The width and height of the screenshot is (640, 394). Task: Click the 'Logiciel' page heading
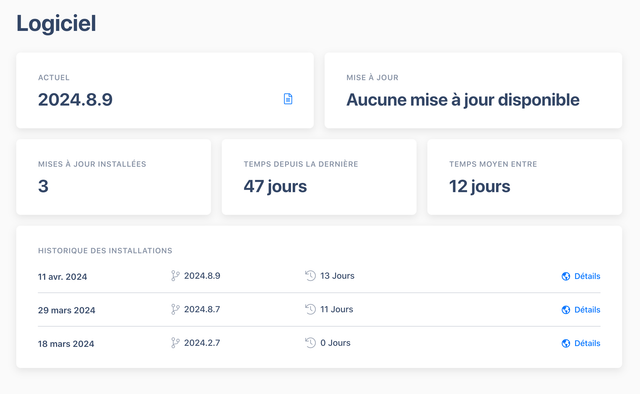(x=56, y=24)
